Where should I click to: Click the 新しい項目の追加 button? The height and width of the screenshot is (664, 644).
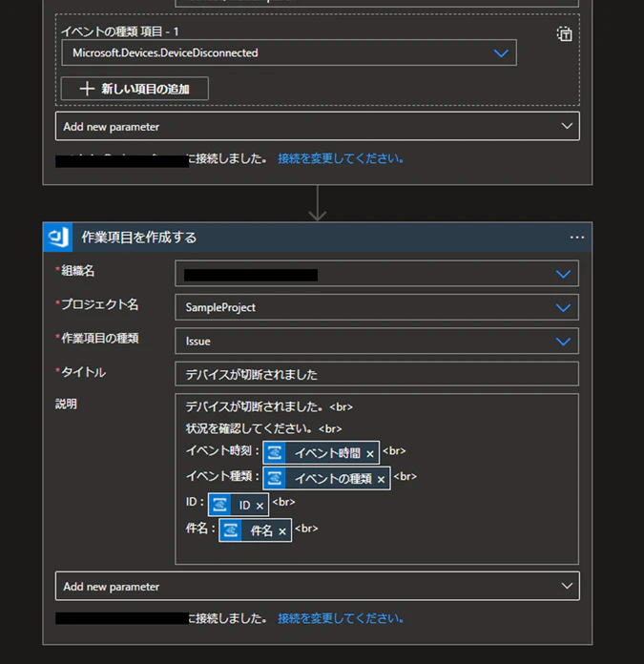tap(135, 89)
